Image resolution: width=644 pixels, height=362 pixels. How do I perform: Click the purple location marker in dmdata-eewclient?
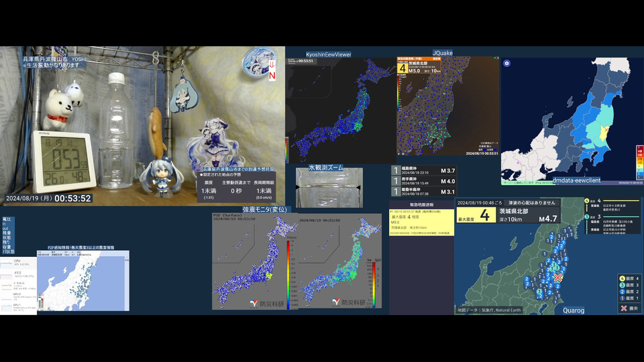pos(518,163)
